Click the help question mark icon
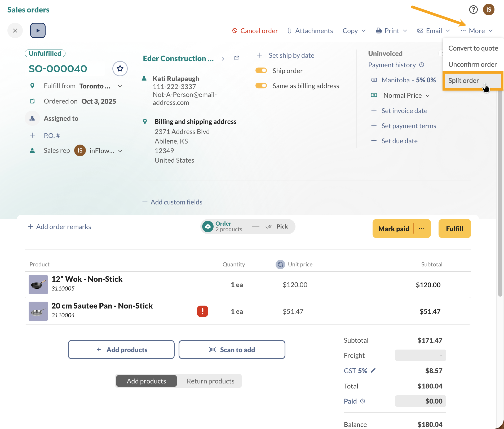The height and width of the screenshot is (429, 504). pos(474,10)
